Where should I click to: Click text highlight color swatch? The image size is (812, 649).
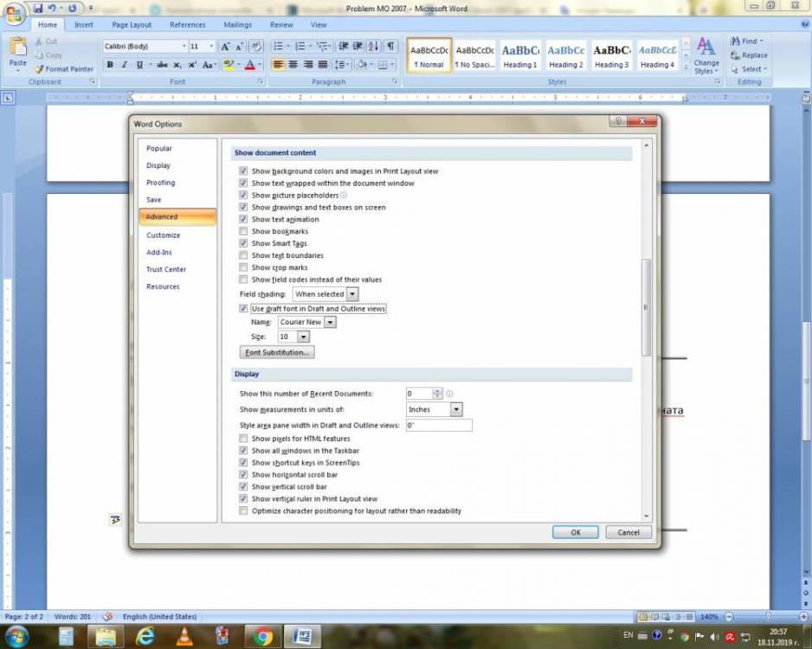coord(228,65)
